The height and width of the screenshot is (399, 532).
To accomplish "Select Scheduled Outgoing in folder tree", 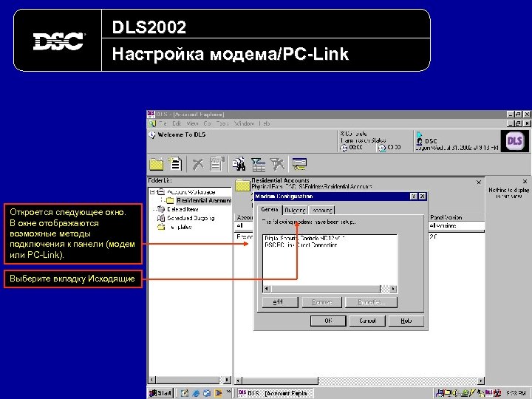I will 191,218.
